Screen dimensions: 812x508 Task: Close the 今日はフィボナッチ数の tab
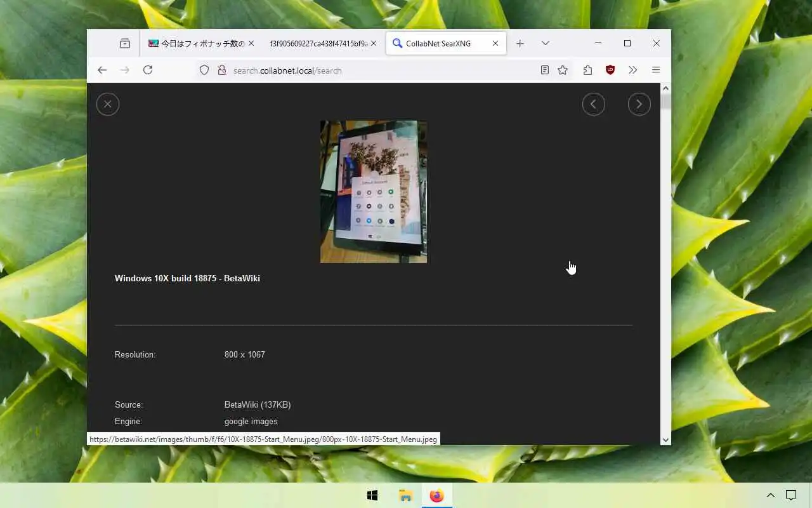(251, 44)
